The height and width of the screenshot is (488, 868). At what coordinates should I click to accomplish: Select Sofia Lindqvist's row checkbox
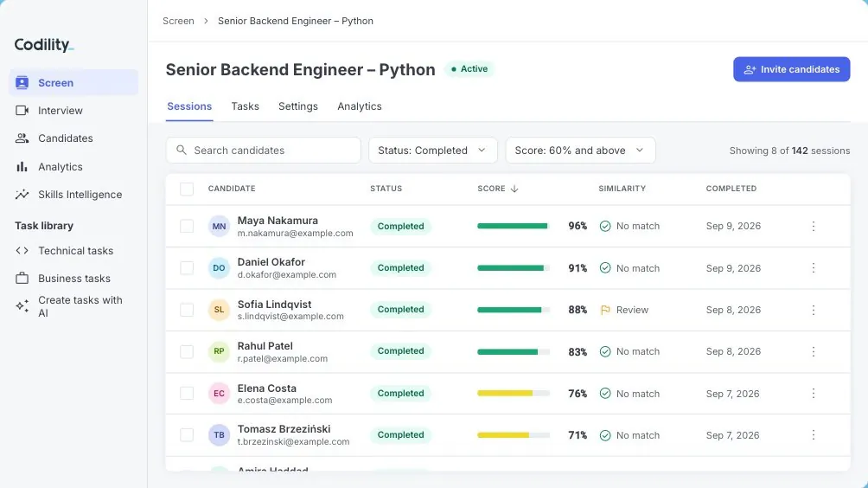pos(187,310)
